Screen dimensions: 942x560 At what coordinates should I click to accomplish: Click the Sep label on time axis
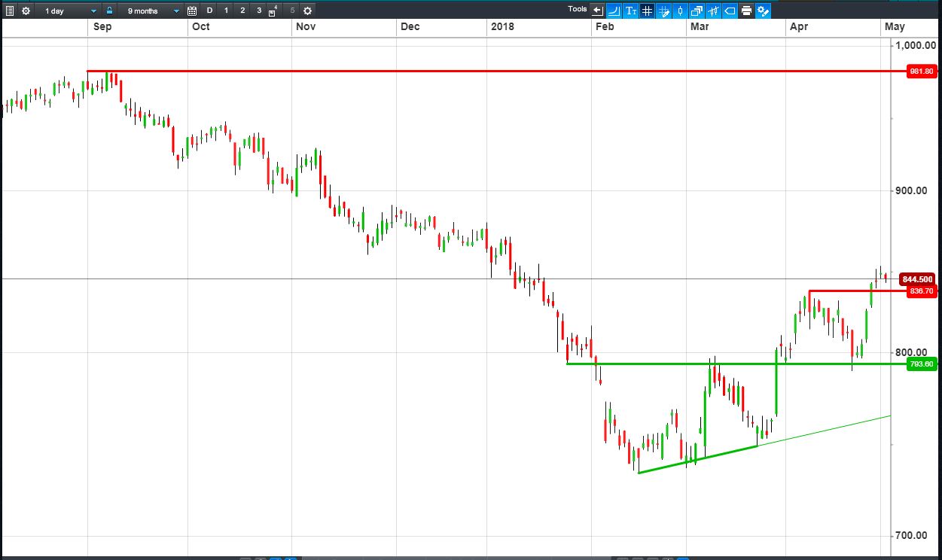click(102, 27)
